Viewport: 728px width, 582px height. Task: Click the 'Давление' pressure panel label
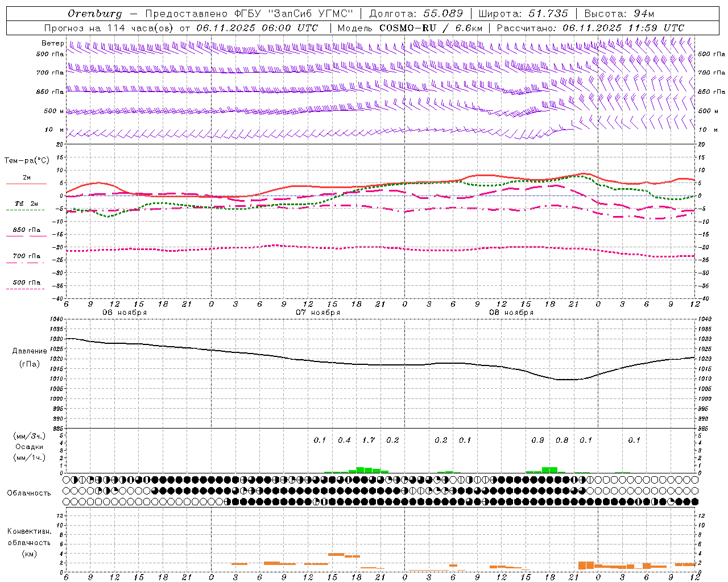tap(30, 351)
